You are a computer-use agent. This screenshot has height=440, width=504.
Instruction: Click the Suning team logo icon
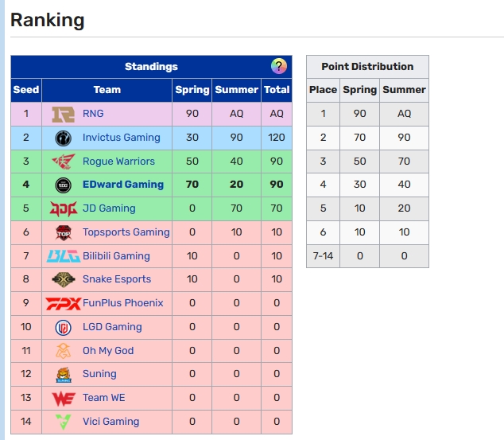point(63,374)
